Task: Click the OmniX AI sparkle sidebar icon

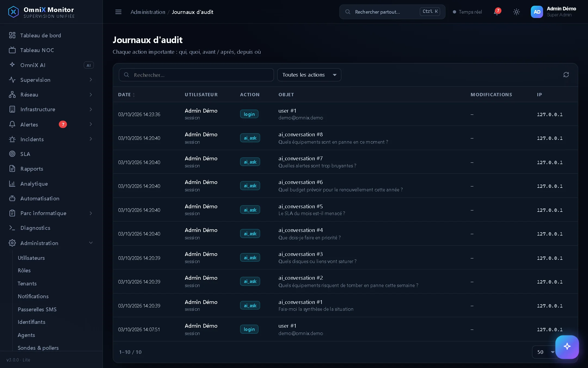Action: pos(12,65)
